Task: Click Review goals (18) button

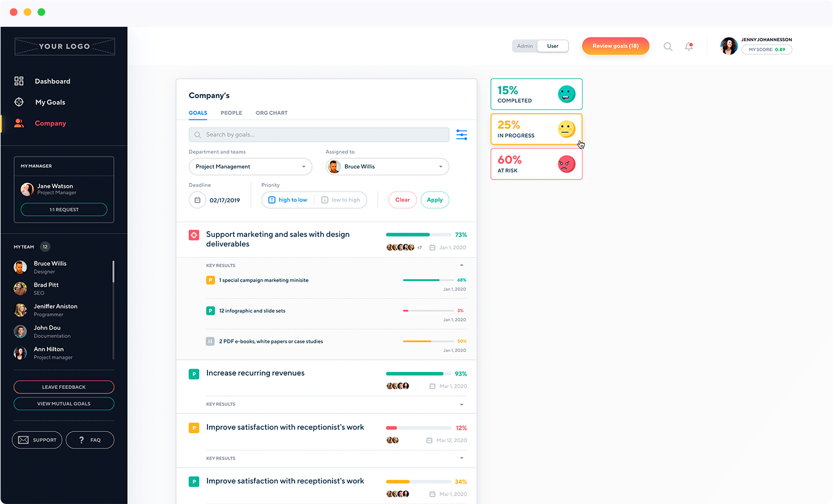Action: (615, 46)
